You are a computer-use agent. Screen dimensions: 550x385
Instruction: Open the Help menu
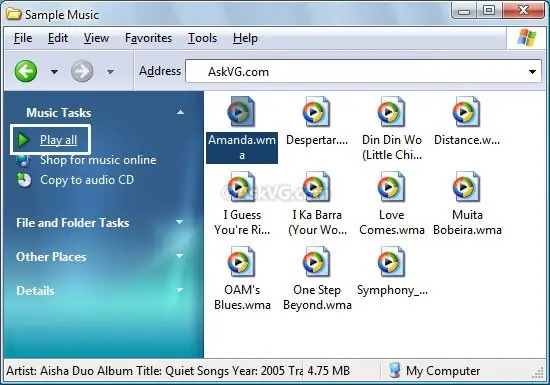[x=245, y=38]
